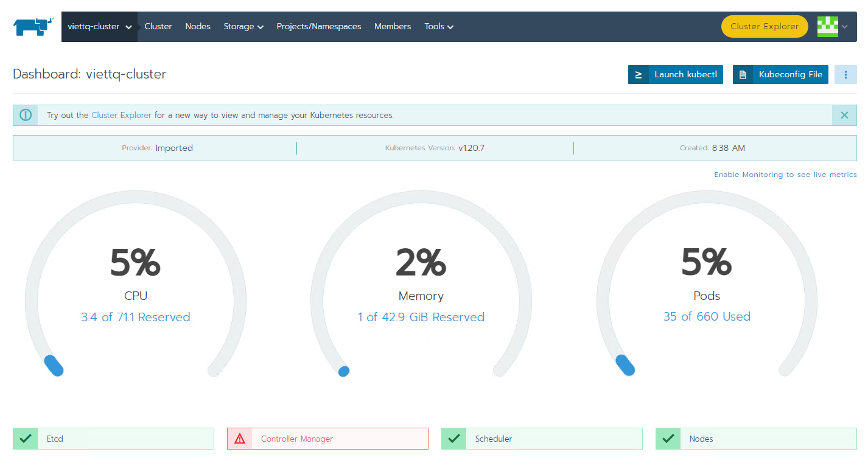Click the yellow Cluster Explorer button

[x=765, y=27]
